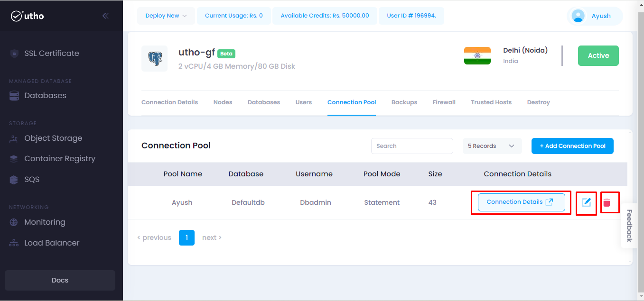This screenshot has height=301, width=644.
Task: Click the Container Registry icon
Action: coord(14,159)
